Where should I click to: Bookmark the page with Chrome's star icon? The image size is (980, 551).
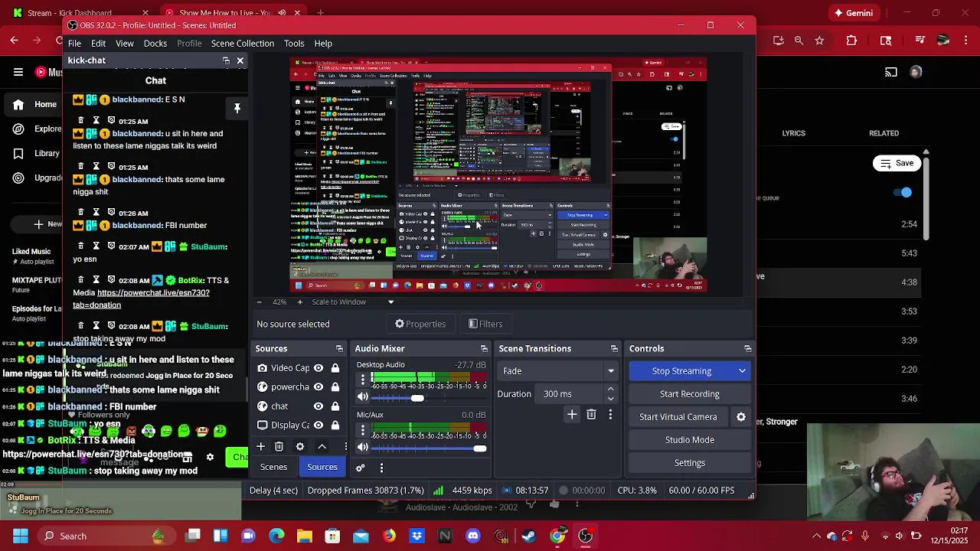click(819, 41)
